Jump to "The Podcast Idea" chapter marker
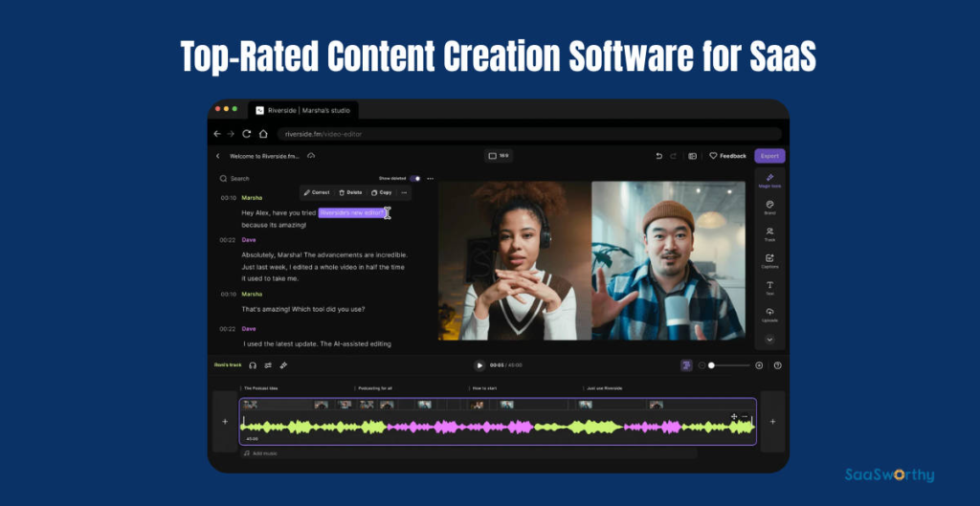The image size is (980, 506). (x=260, y=388)
